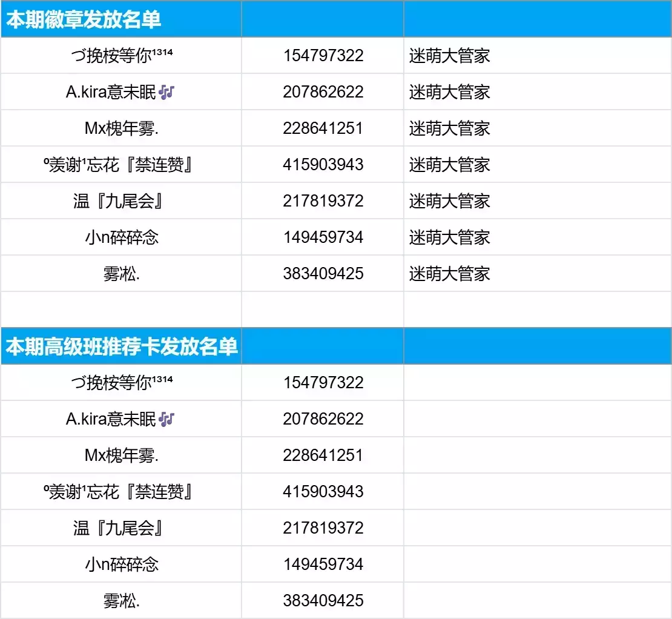
Task: Click 迷萌大管家 in the 温『九尾会』 row
Action: coord(449,201)
